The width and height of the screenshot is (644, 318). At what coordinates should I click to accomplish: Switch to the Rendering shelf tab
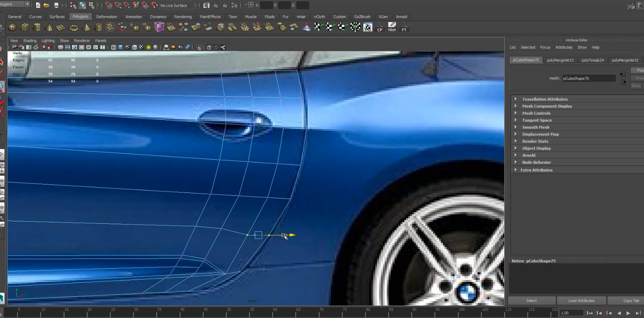pos(183,17)
